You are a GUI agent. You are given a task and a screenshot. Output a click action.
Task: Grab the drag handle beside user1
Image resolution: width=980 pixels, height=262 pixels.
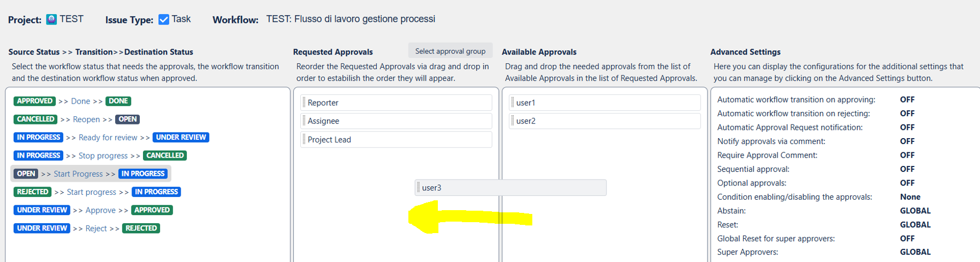513,103
